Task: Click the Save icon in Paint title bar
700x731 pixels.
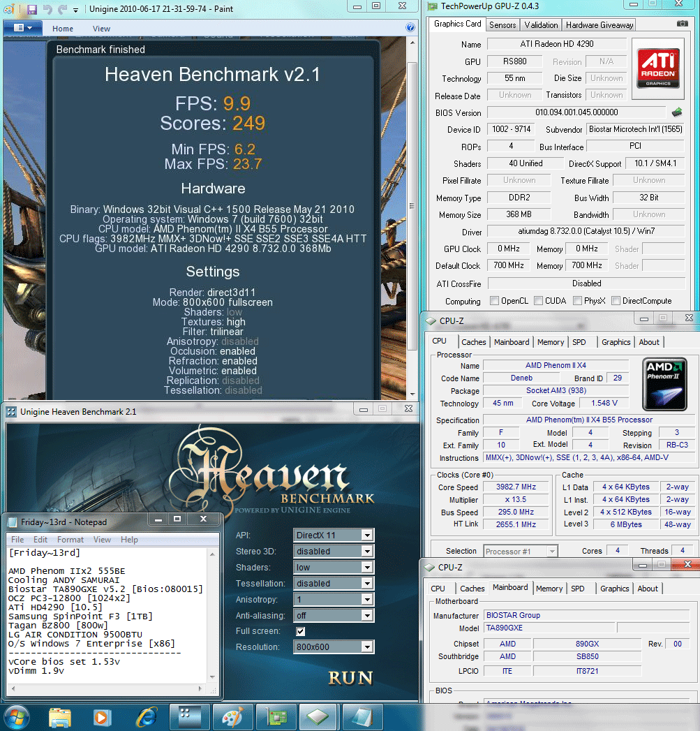Action: [x=31, y=9]
